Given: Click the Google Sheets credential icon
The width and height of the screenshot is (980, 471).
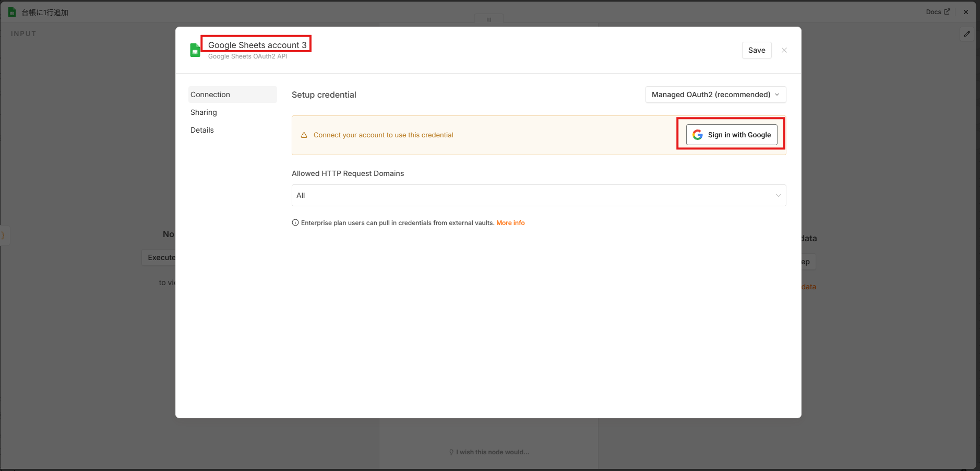Looking at the screenshot, I should 195,50.
